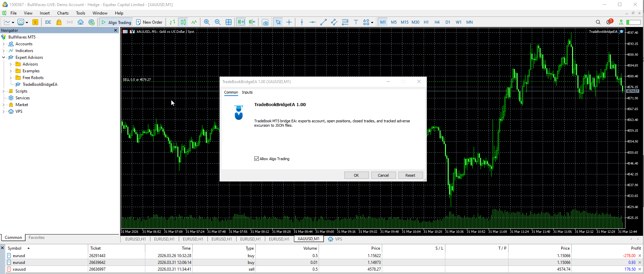Click the Reset button in dialog
This screenshot has width=644, height=274.
click(411, 175)
